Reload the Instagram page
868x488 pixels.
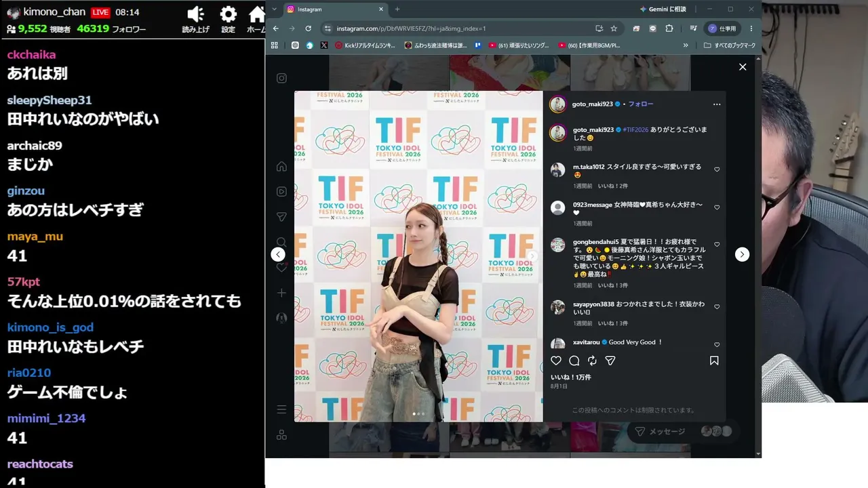point(308,28)
